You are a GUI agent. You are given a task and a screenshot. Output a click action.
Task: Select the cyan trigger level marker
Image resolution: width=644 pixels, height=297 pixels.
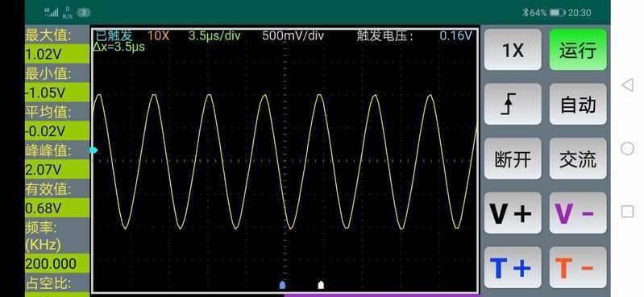[x=93, y=151]
